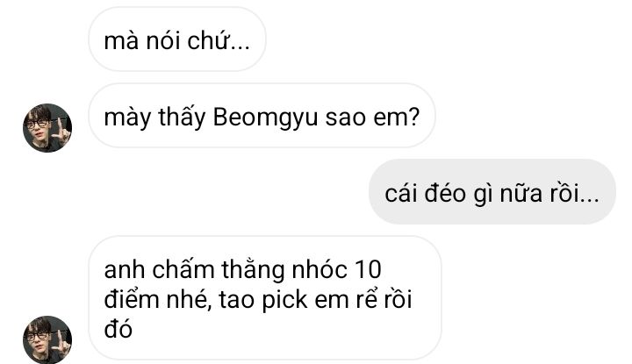This screenshot has width=632, height=364.
Task: Click "rồi..." at the gray bubble's end
Action: [x=574, y=193]
